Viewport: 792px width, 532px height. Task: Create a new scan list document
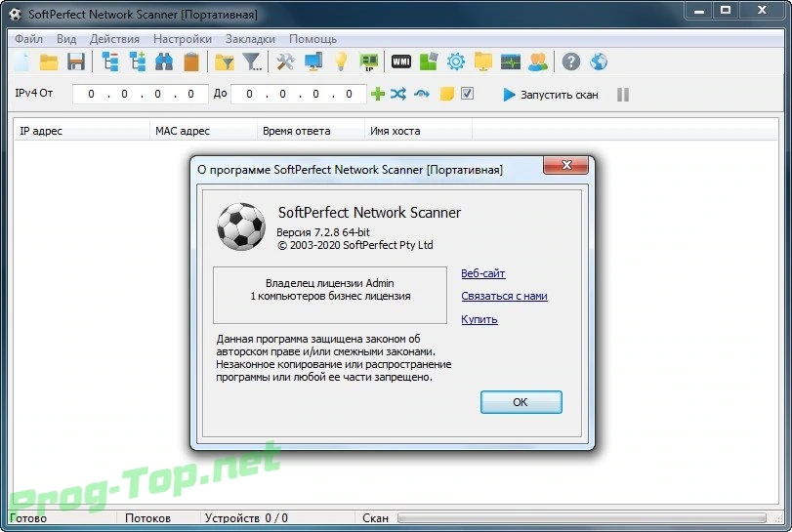point(22,62)
